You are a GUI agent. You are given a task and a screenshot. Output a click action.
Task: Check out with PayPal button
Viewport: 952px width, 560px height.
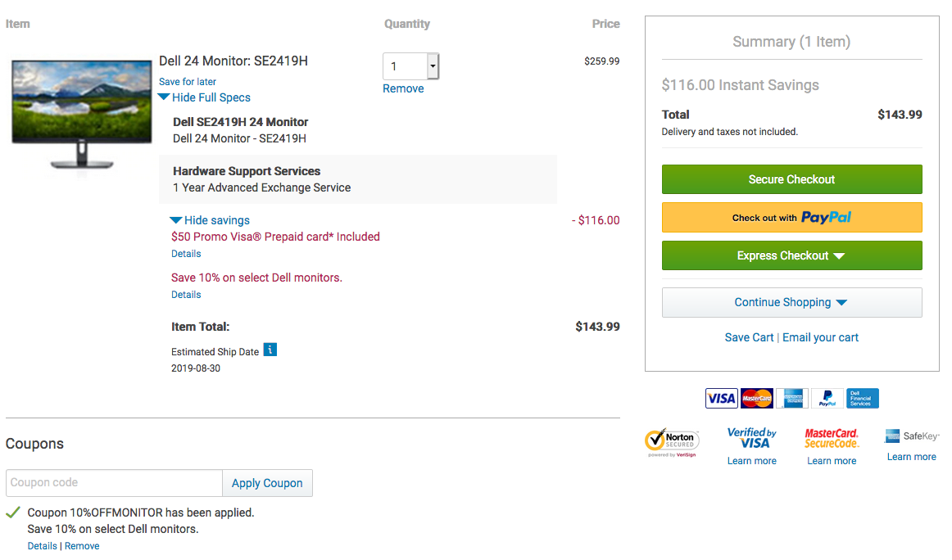click(x=791, y=217)
